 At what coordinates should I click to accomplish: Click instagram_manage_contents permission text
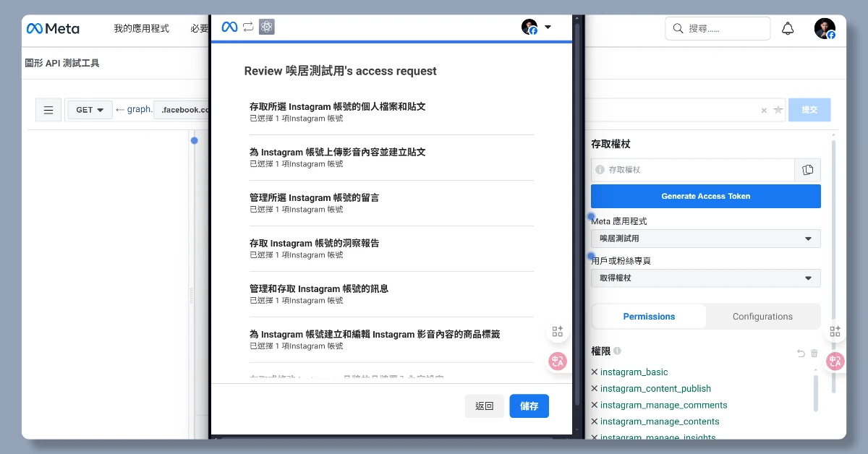660,421
